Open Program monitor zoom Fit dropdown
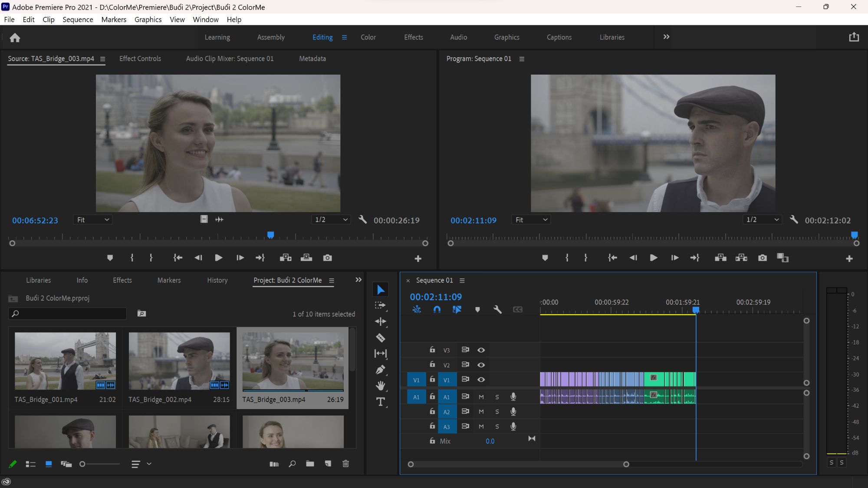Screen dimensions: 868x488 pos(531,219)
